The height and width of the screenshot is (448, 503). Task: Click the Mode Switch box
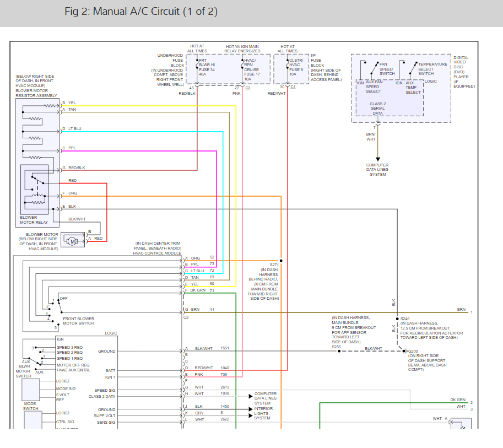tap(30, 390)
